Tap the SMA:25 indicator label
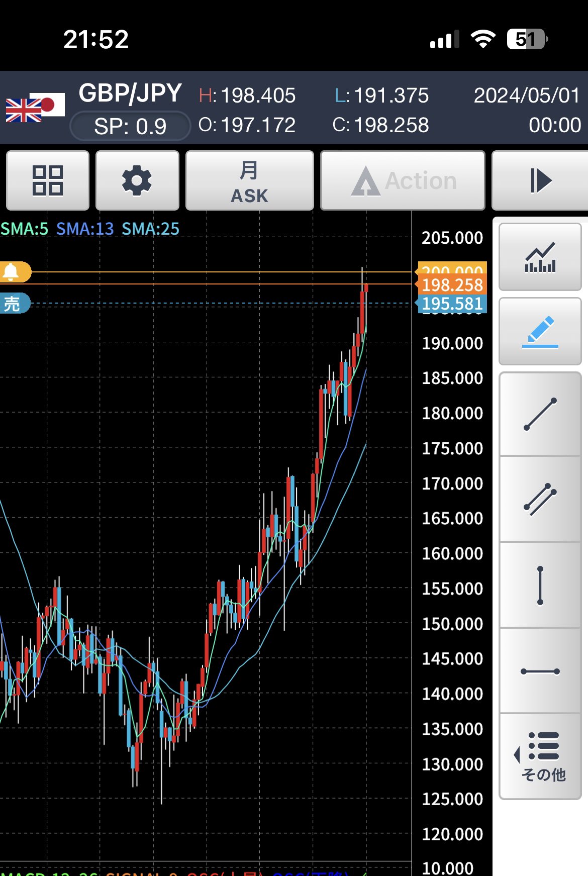 tap(150, 229)
